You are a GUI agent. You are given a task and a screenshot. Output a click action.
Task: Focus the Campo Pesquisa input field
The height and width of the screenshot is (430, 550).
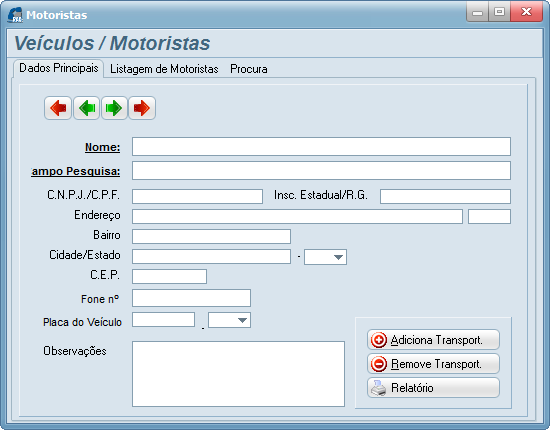[321, 170]
